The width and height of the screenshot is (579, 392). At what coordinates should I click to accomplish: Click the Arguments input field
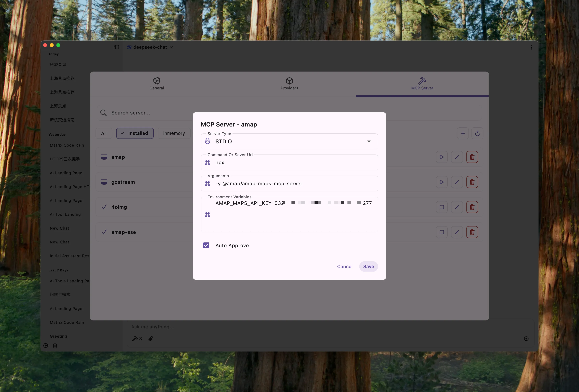pos(289,184)
